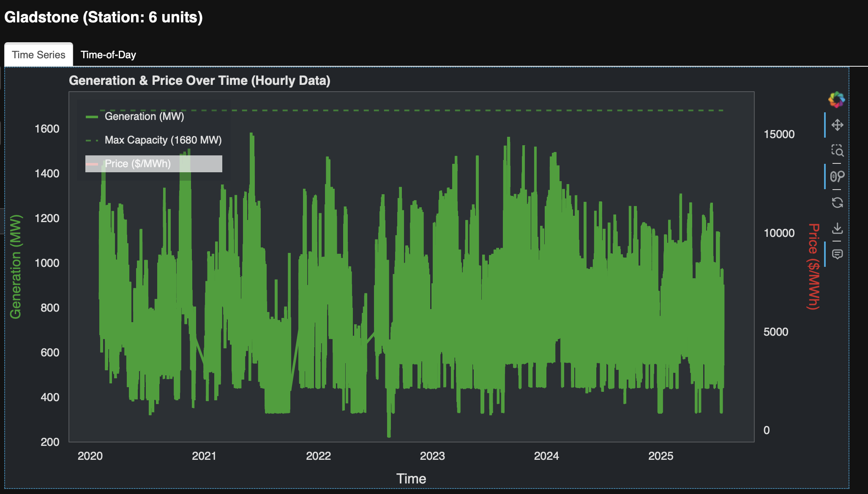Select the Box Zoom tool
This screenshot has width=868, height=494.
click(x=837, y=151)
